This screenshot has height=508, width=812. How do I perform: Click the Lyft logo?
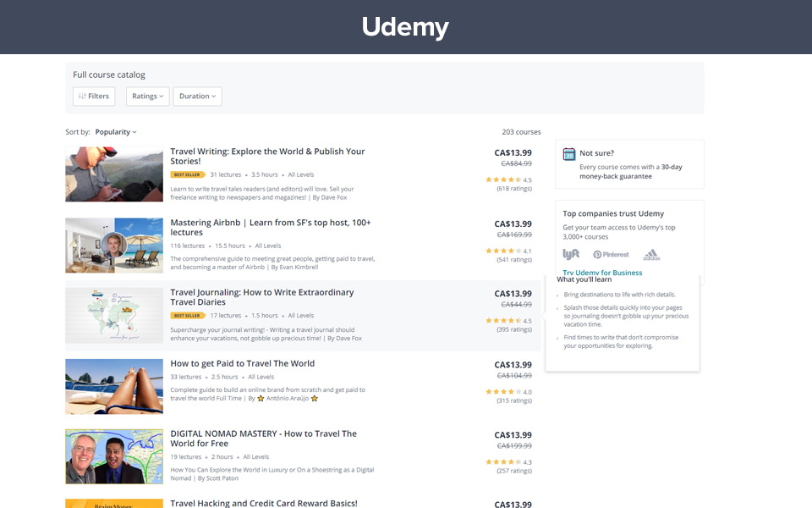[571, 255]
